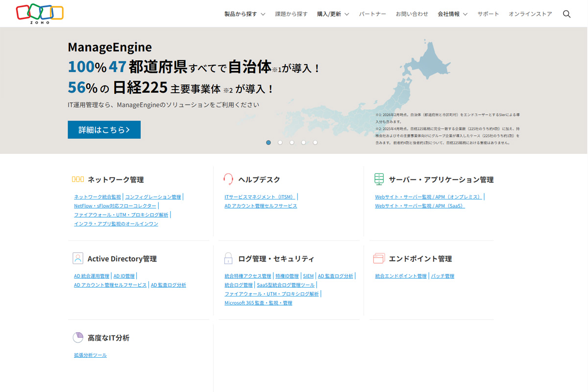Open パッチ管理 link
Image resolution: width=588 pixels, height=392 pixels.
click(x=442, y=276)
